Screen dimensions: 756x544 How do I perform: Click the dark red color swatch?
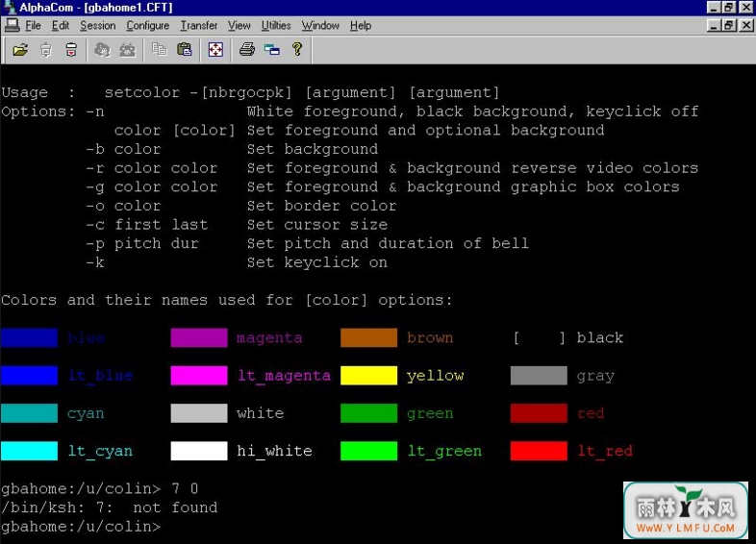[539, 413]
